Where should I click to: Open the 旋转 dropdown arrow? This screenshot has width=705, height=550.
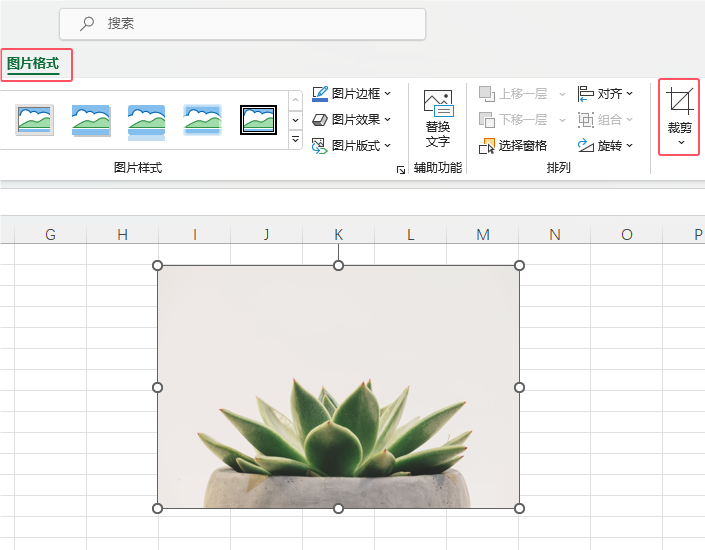629,145
